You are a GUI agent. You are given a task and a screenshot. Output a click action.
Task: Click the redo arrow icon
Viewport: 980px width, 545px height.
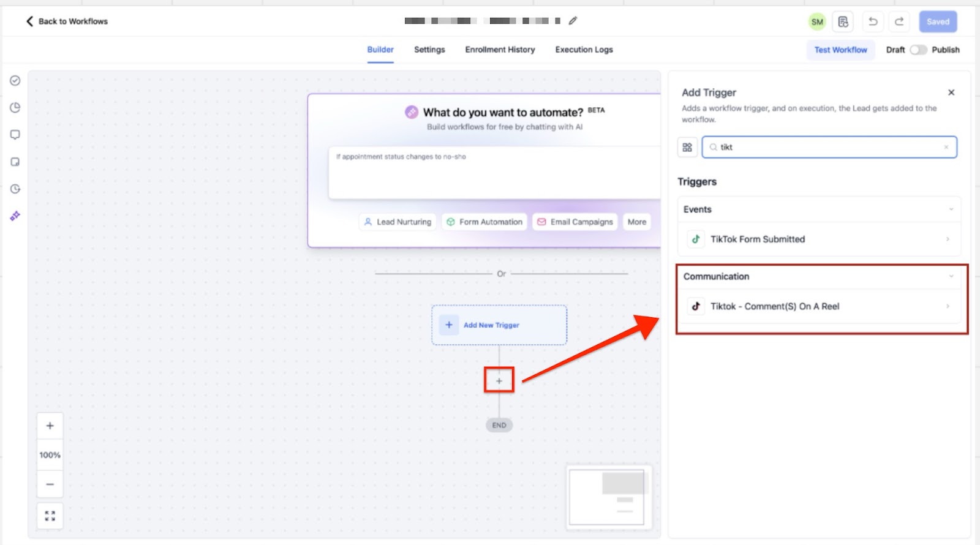tap(899, 21)
